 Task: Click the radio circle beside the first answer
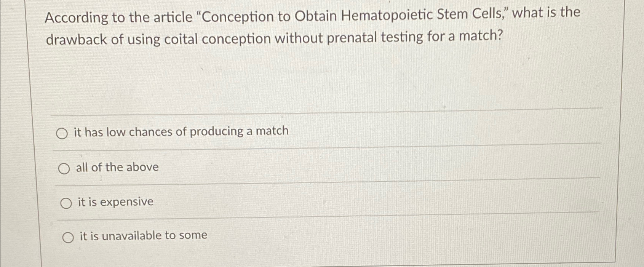(62, 133)
